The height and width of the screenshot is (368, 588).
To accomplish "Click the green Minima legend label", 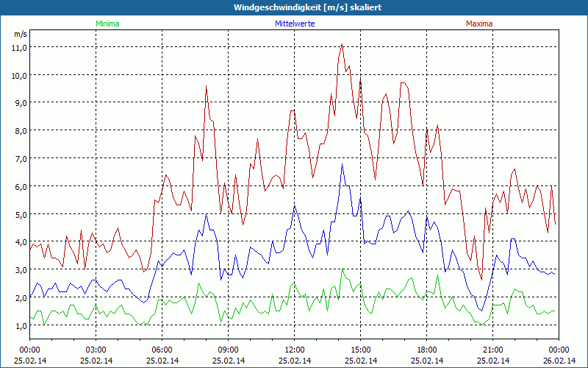I will point(107,24).
